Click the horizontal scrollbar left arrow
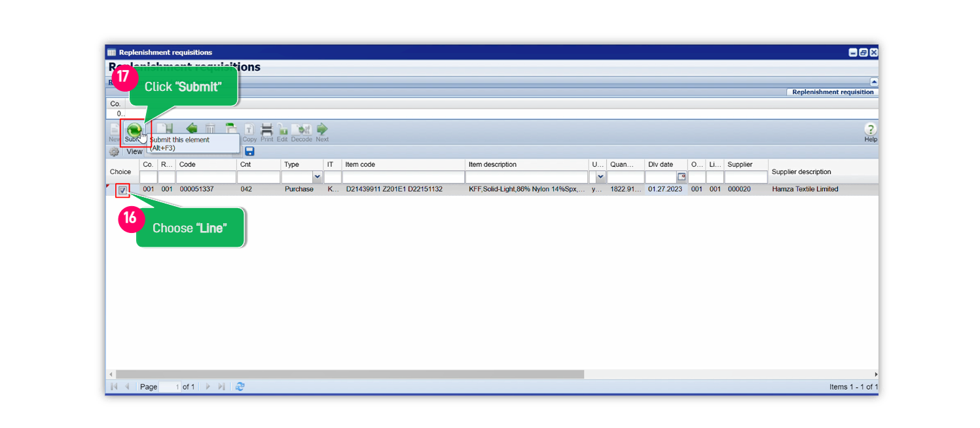The width and height of the screenshot is (980, 428). 110,374
